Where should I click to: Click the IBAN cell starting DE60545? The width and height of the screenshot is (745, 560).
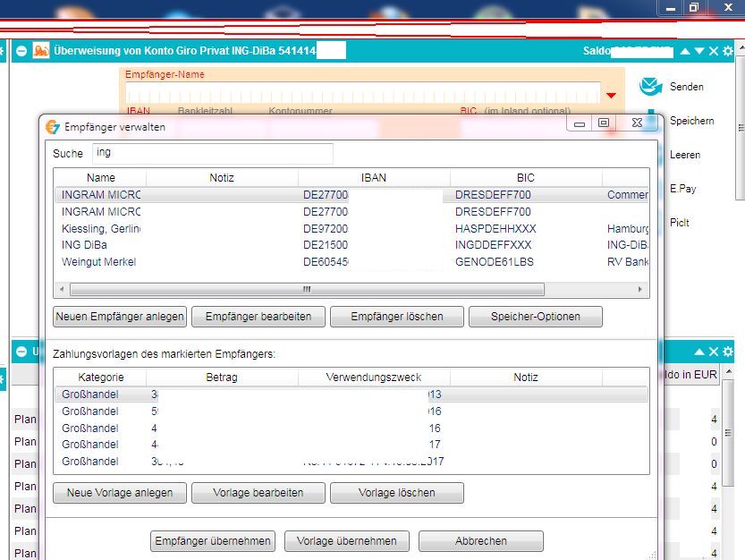tap(326, 262)
